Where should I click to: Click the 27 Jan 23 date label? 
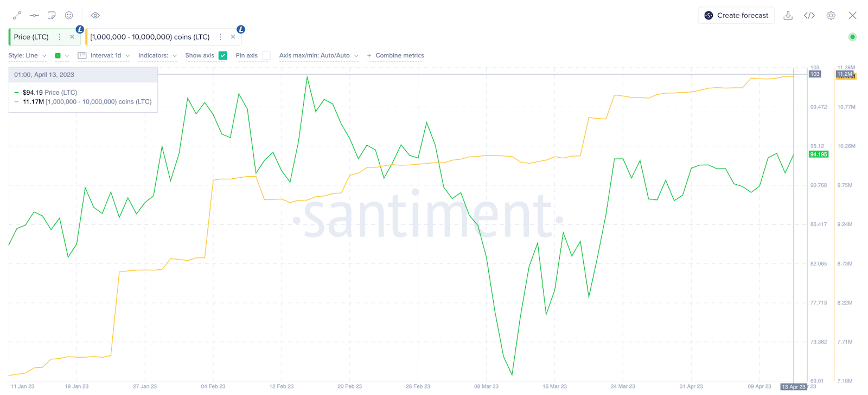pos(145,387)
